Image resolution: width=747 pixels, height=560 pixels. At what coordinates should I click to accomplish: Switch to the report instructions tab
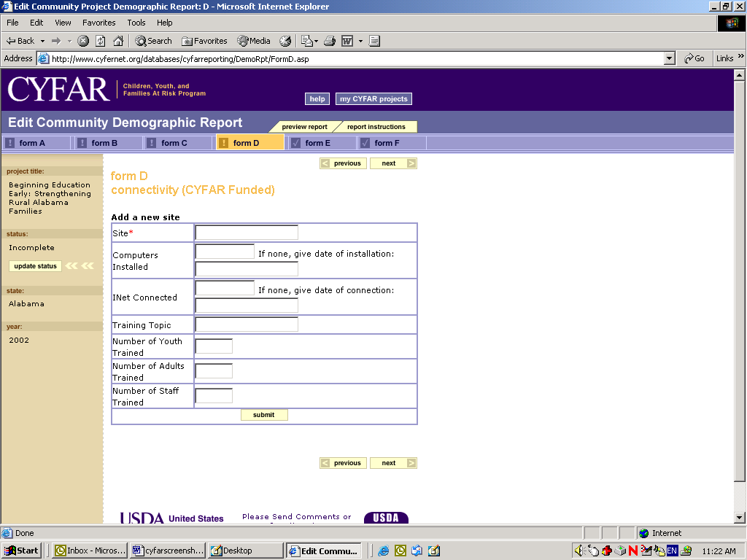[x=376, y=127]
